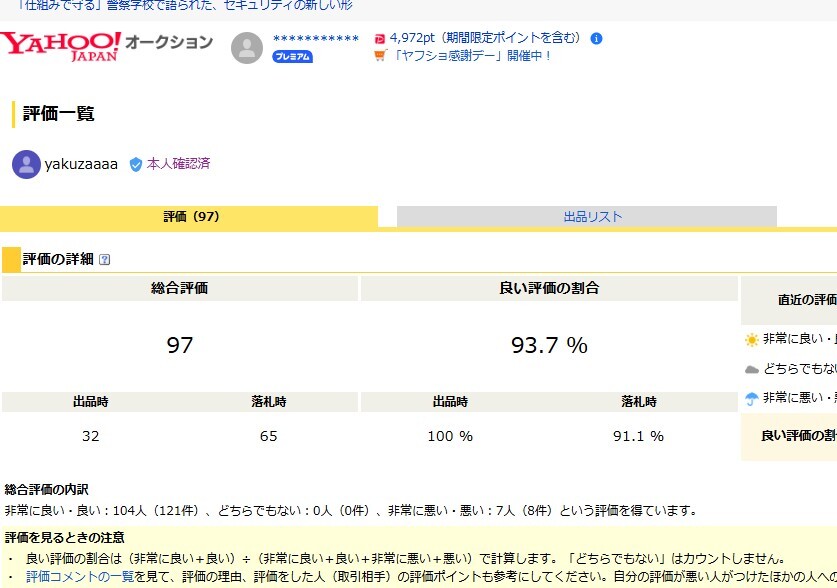Click the sun icon for very good ratings
Image resolution: width=837 pixels, height=588 pixels.
coord(752,339)
